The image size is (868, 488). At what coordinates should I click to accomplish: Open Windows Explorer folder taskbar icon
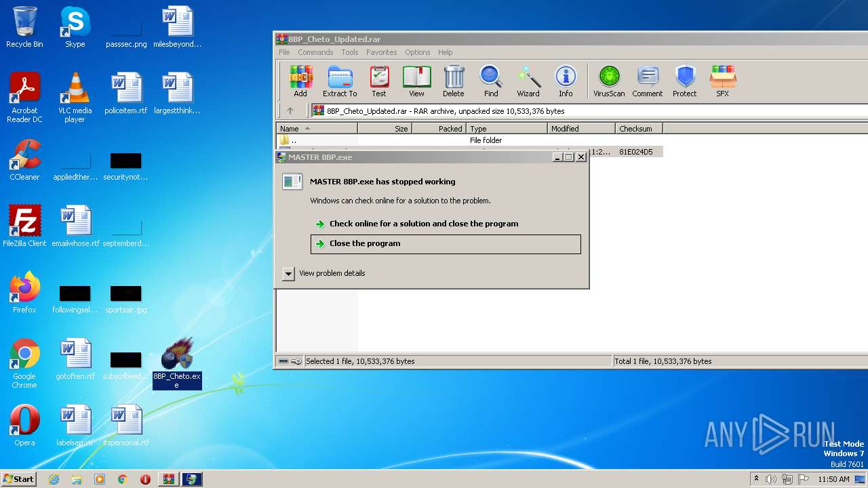coord(77,479)
